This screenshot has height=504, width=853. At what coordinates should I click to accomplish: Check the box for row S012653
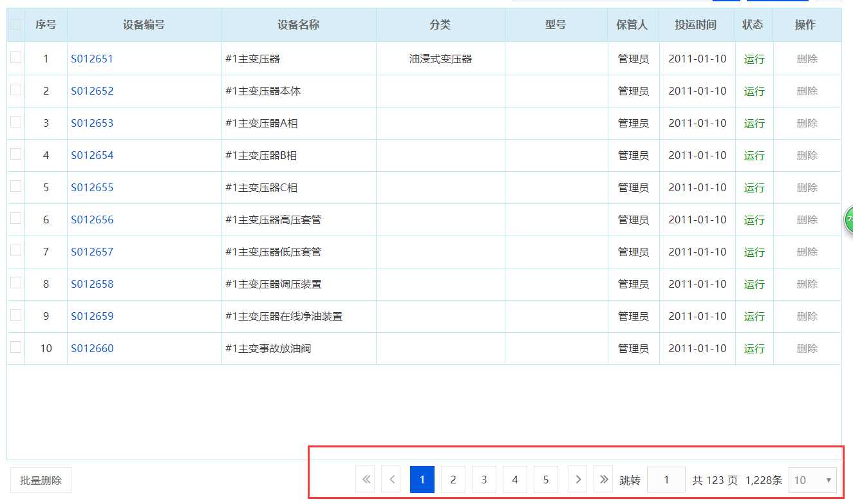pyautogui.click(x=16, y=122)
